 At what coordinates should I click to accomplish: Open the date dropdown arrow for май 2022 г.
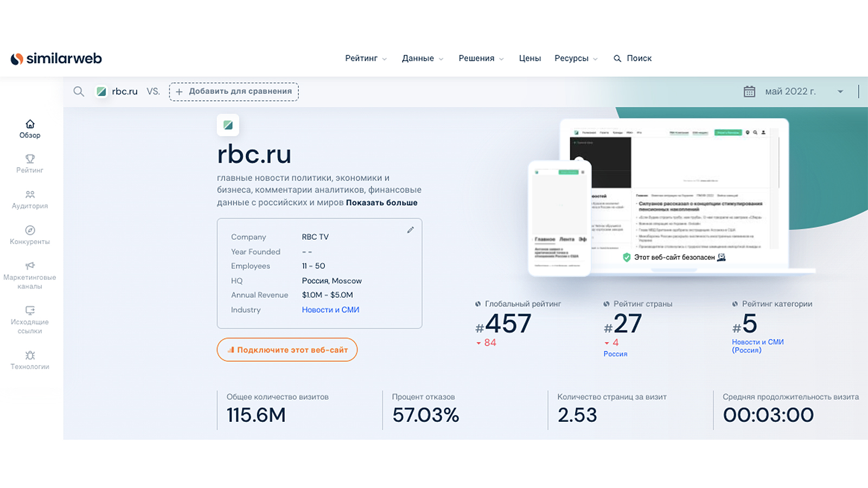pyautogui.click(x=840, y=92)
